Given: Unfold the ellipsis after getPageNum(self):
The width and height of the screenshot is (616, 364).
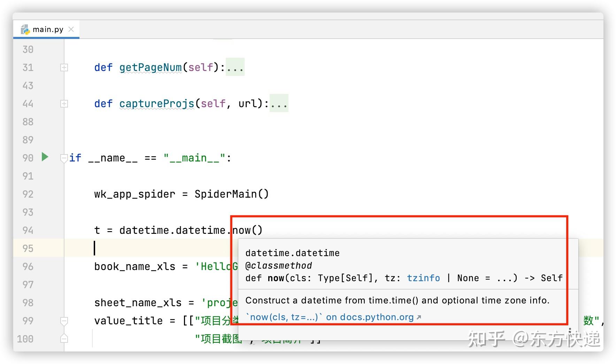Looking at the screenshot, I should 235,67.
